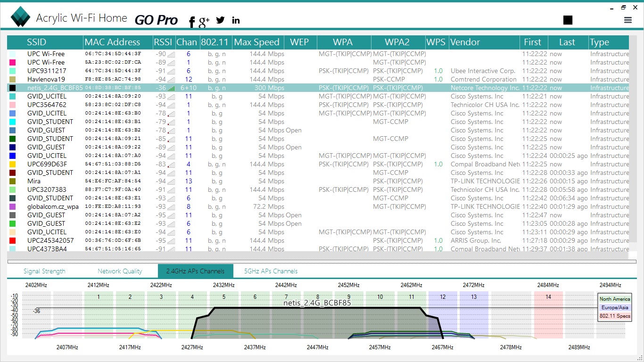644x362 pixels.
Task: Toggle the North America legend entry
Action: click(614, 299)
